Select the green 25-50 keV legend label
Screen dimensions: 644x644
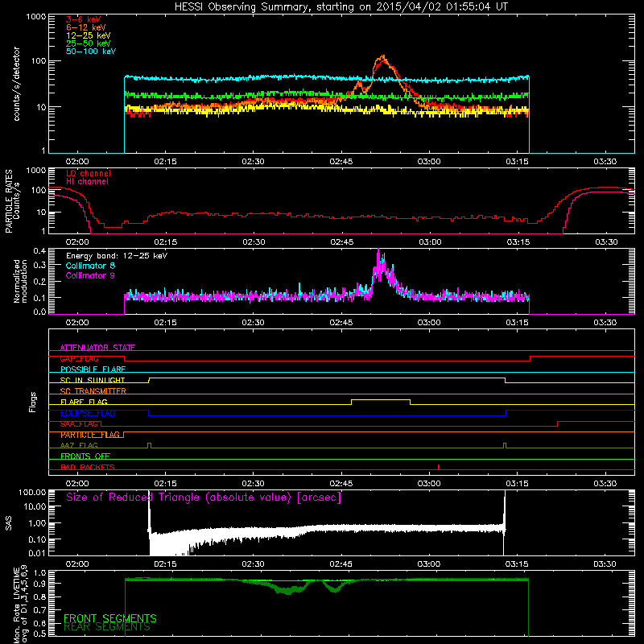coord(88,43)
